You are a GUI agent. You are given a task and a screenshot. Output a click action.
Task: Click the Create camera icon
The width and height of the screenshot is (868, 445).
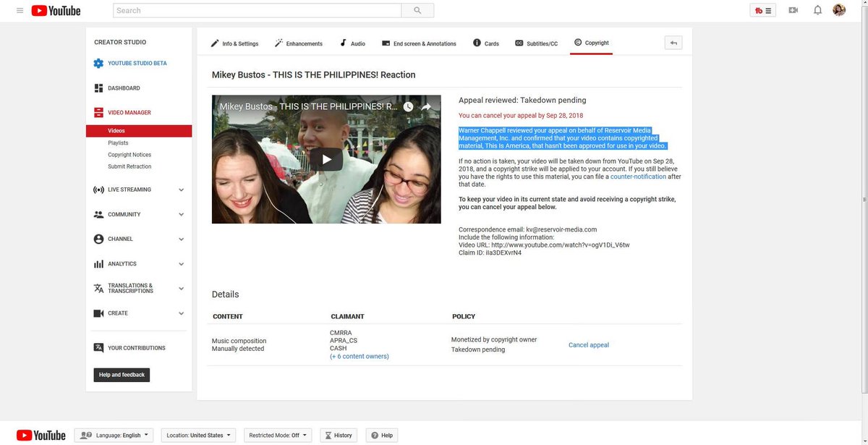(x=98, y=313)
